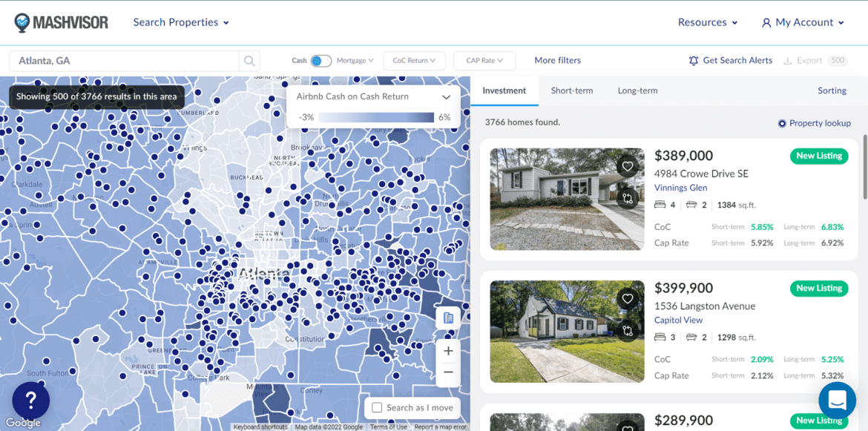Open the map layers panel above the zoom controls
Image resolution: width=868 pixels, height=431 pixels.
(x=448, y=317)
